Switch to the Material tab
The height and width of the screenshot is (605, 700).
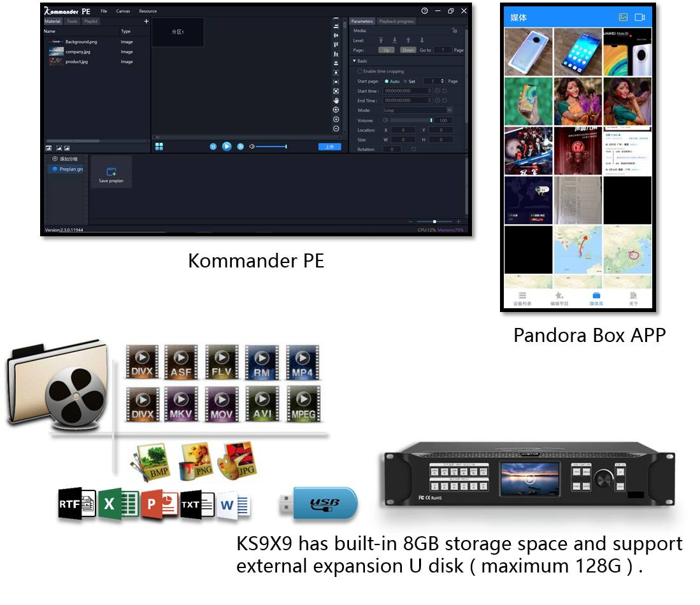52,21
